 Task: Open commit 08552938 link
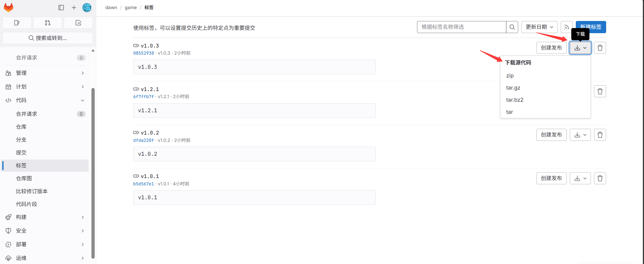(143, 53)
